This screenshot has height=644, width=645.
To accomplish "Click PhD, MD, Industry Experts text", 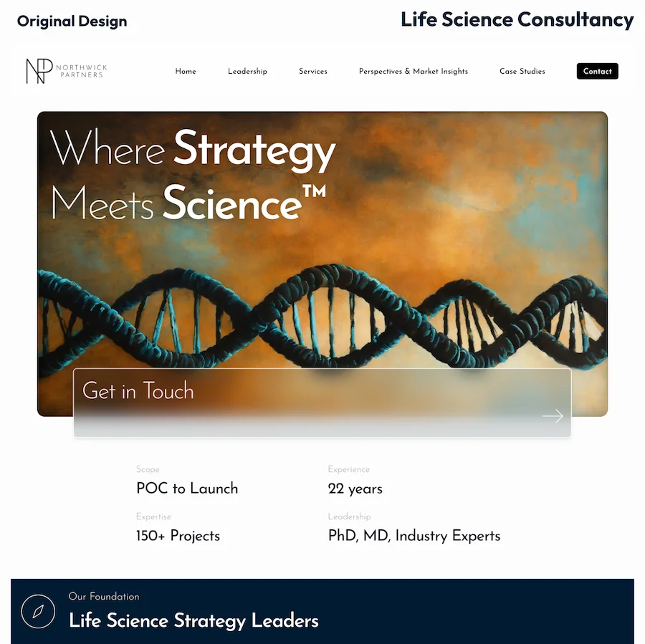I will tap(414, 536).
